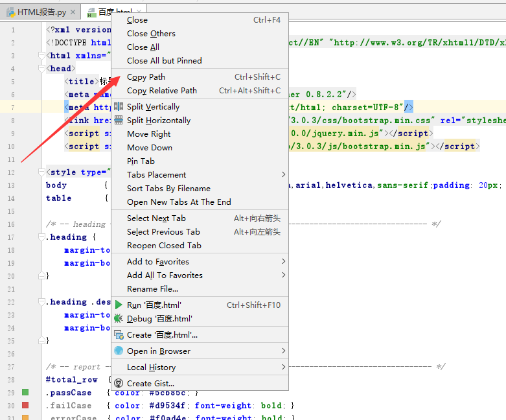The width and height of the screenshot is (506, 420).
Task: Expand Open in Browser submenu arrow
Action: tap(283, 351)
